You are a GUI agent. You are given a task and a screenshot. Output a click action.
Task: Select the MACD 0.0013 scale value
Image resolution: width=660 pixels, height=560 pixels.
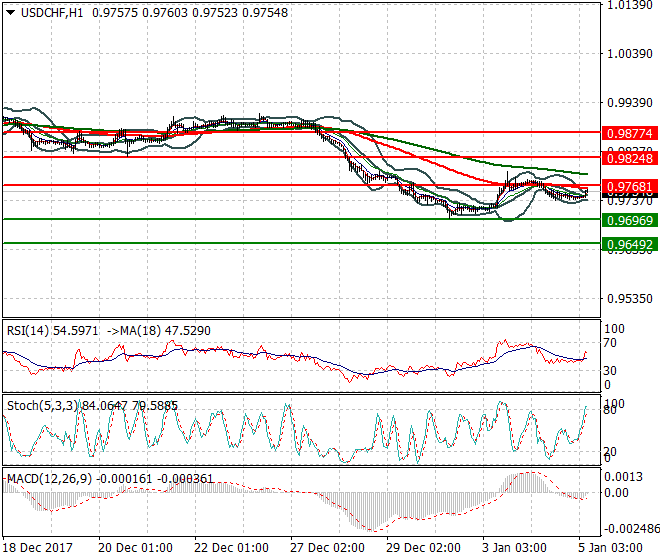pyautogui.click(x=624, y=477)
